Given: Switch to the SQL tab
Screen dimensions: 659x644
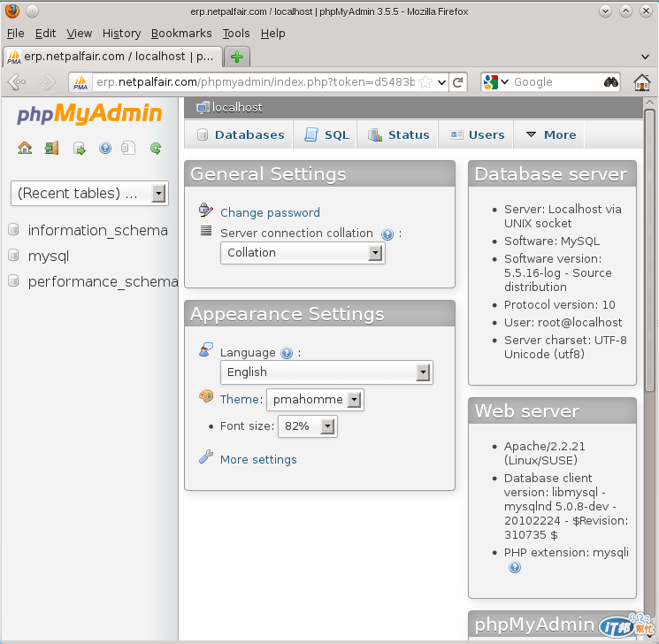Looking at the screenshot, I should pyautogui.click(x=327, y=135).
